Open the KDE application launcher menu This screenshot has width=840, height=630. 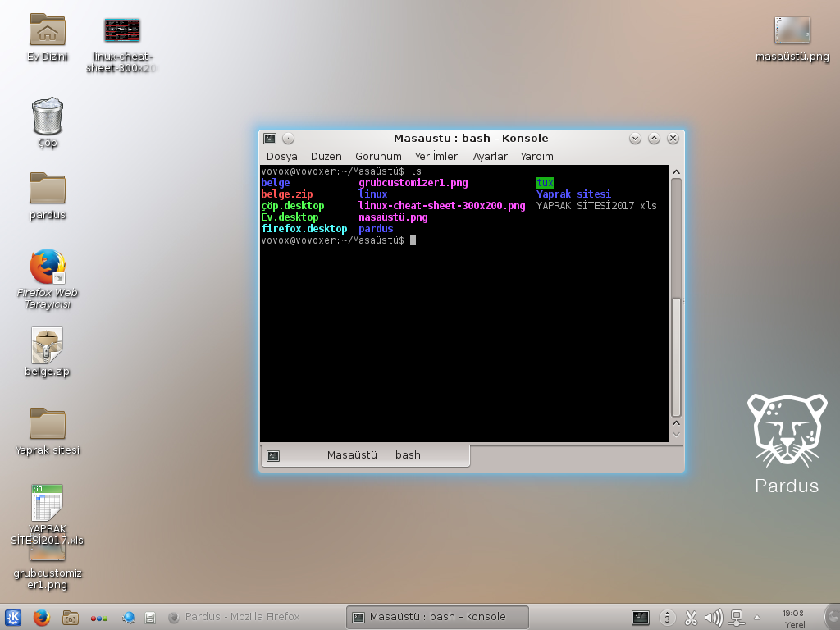[13, 617]
